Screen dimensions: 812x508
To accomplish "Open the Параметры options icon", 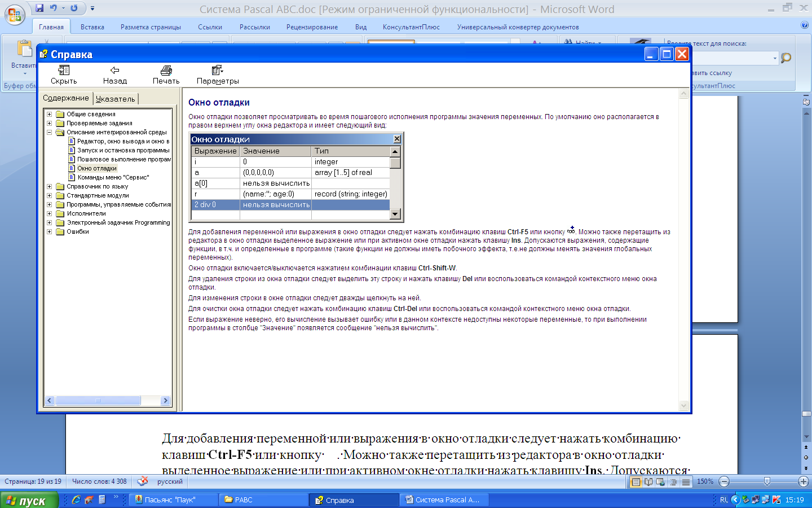I will (x=217, y=70).
